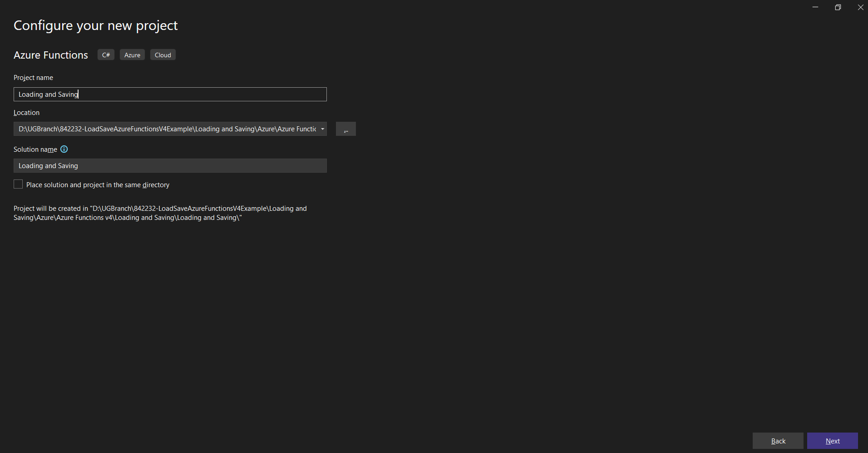The width and height of the screenshot is (868, 453).
Task: Go to the Next step
Action: pos(833,441)
